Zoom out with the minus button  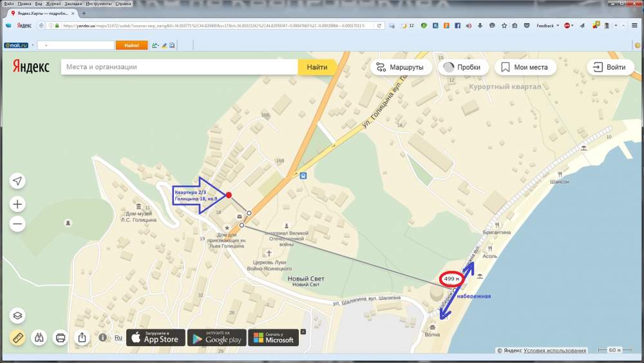click(17, 224)
